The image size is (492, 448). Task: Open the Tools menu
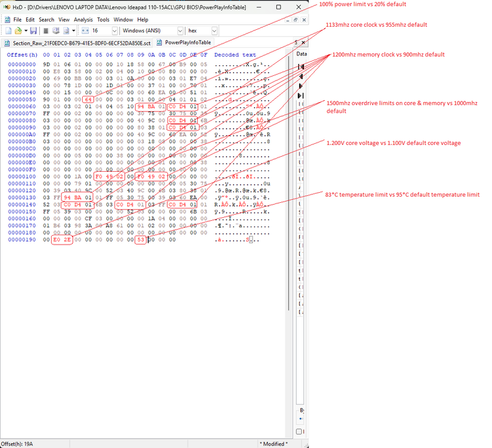(103, 19)
